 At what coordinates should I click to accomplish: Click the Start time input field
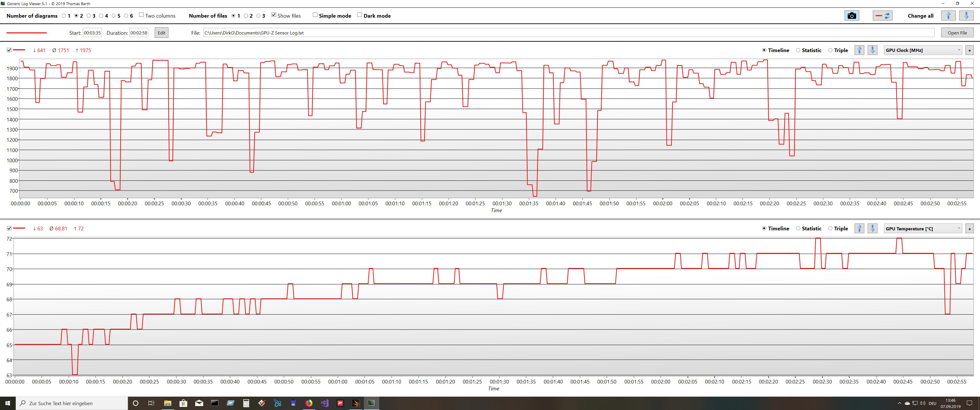92,33
